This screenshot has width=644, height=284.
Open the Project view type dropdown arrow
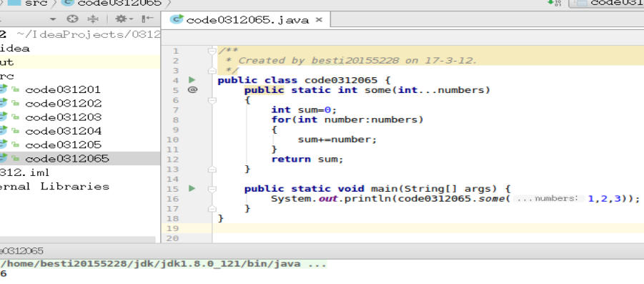[53, 19]
